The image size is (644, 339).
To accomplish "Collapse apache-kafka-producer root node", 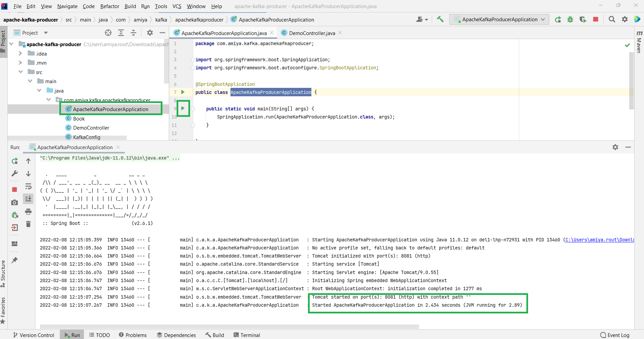I will [x=11, y=44].
